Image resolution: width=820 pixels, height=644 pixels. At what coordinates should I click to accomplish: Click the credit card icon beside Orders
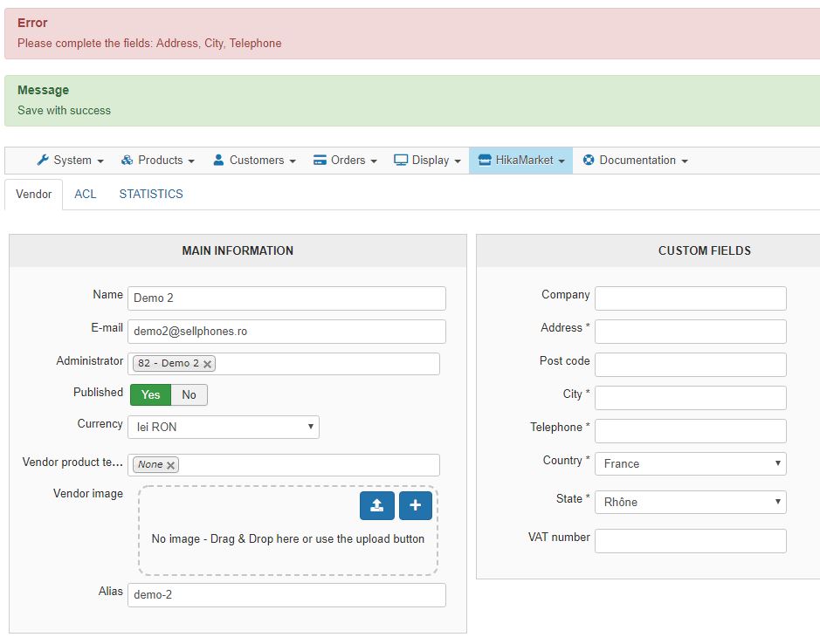pos(320,160)
